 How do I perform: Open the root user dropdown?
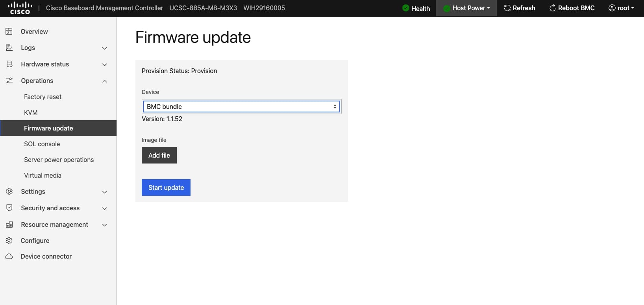point(621,8)
